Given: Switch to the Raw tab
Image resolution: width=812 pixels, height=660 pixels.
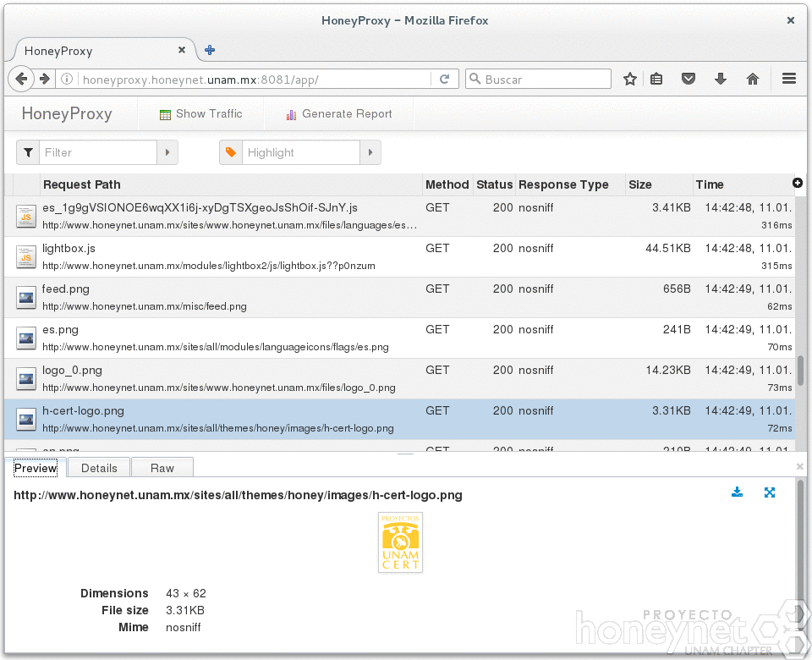Looking at the screenshot, I should (x=162, y=468).
